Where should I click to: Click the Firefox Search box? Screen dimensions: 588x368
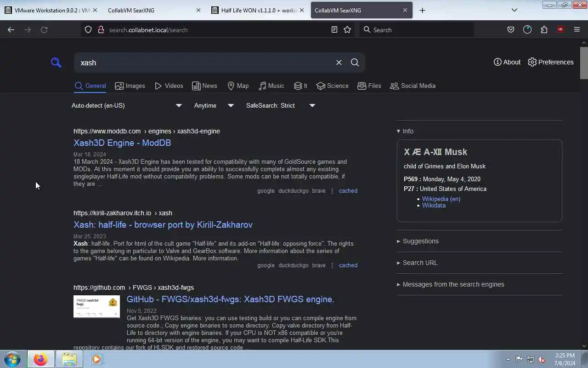point(416,29)
